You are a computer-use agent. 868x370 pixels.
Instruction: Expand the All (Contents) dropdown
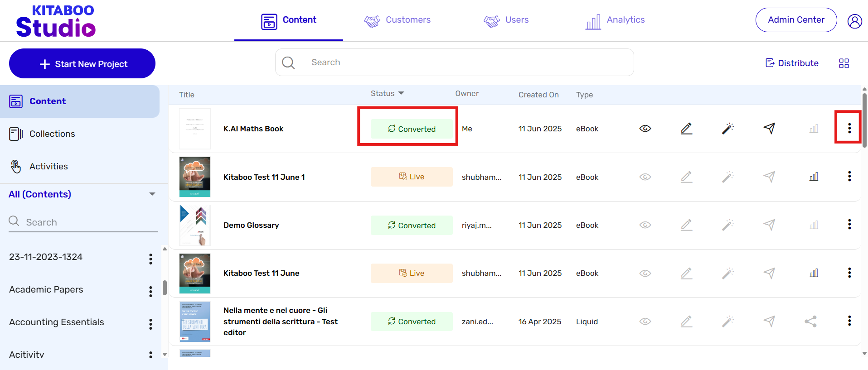(152, 194)
